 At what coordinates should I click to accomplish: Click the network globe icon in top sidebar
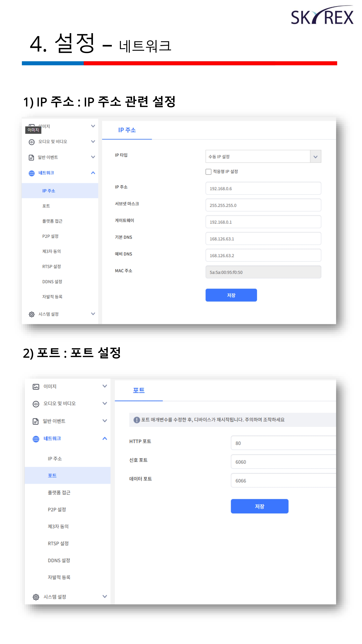[x=32, y=173]
